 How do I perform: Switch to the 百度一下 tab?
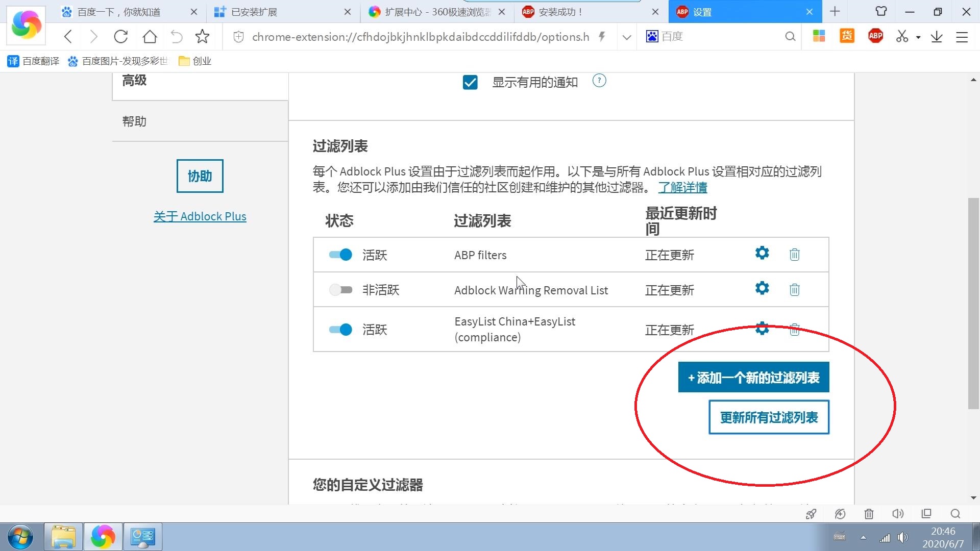pyautogui.click(x=120, y=11)
